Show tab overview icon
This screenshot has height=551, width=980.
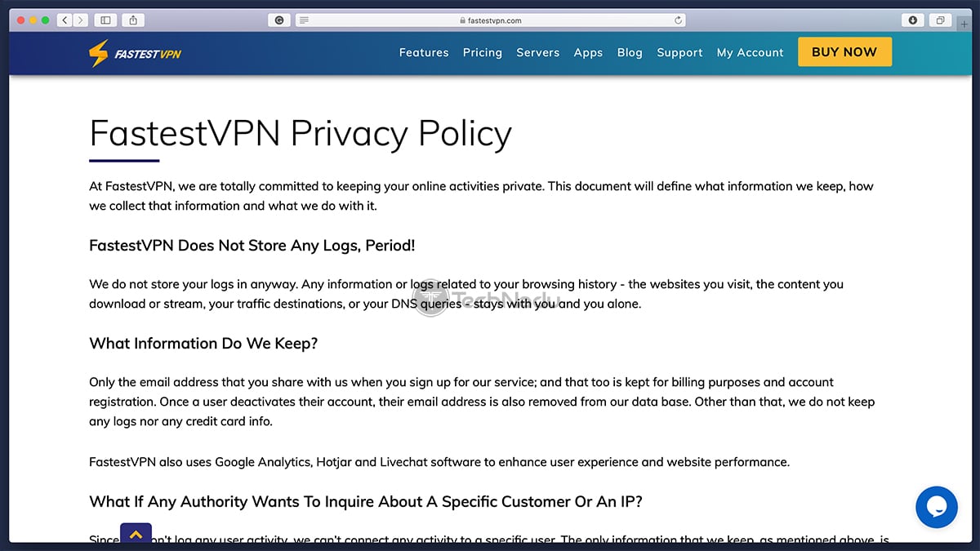point(941,20)
